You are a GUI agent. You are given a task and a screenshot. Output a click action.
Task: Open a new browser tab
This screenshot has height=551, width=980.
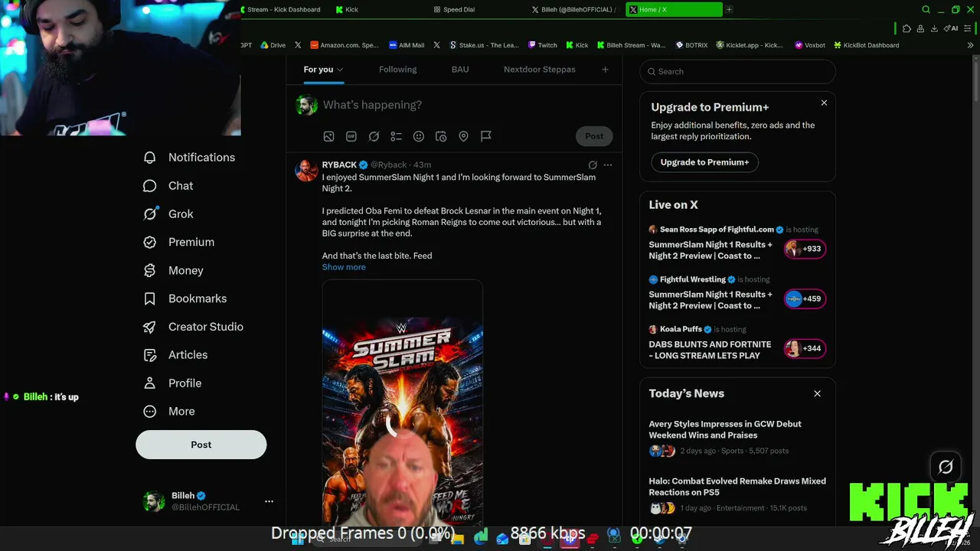tap(729, 10)
